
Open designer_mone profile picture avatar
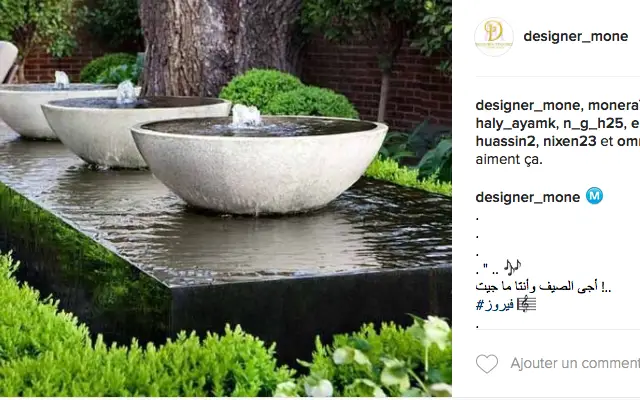(494, 37)
